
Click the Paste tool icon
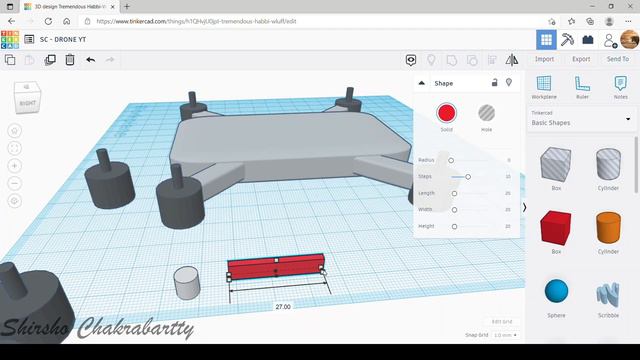point(29,60)
